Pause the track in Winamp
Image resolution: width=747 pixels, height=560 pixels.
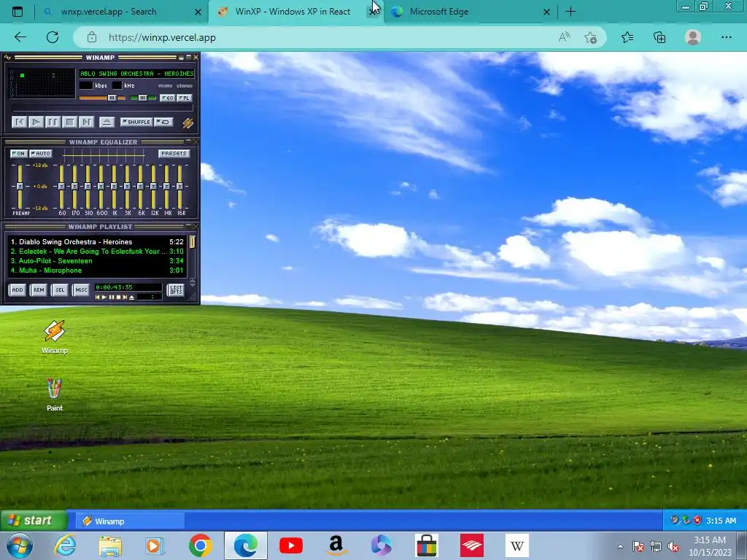point(53,122)
